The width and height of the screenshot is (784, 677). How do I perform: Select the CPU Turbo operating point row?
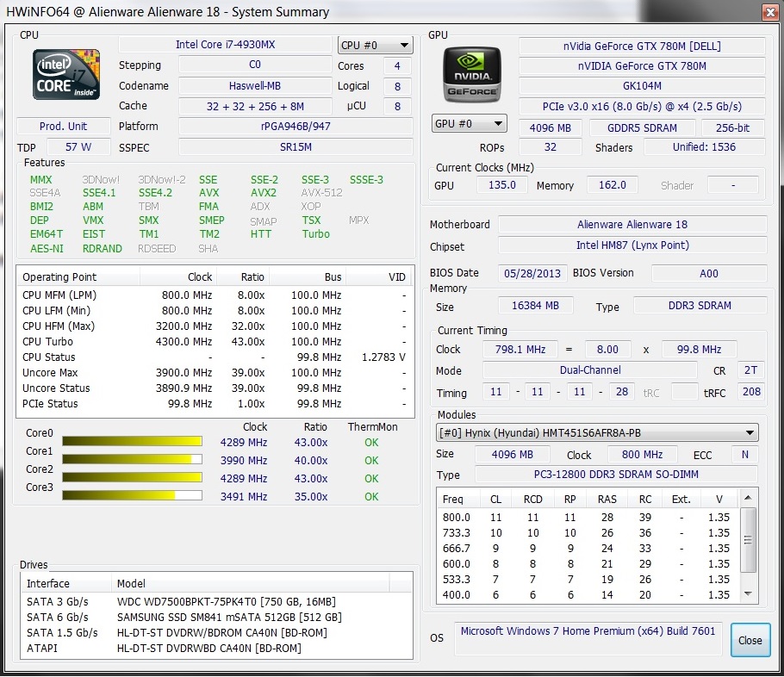(215, 341)
